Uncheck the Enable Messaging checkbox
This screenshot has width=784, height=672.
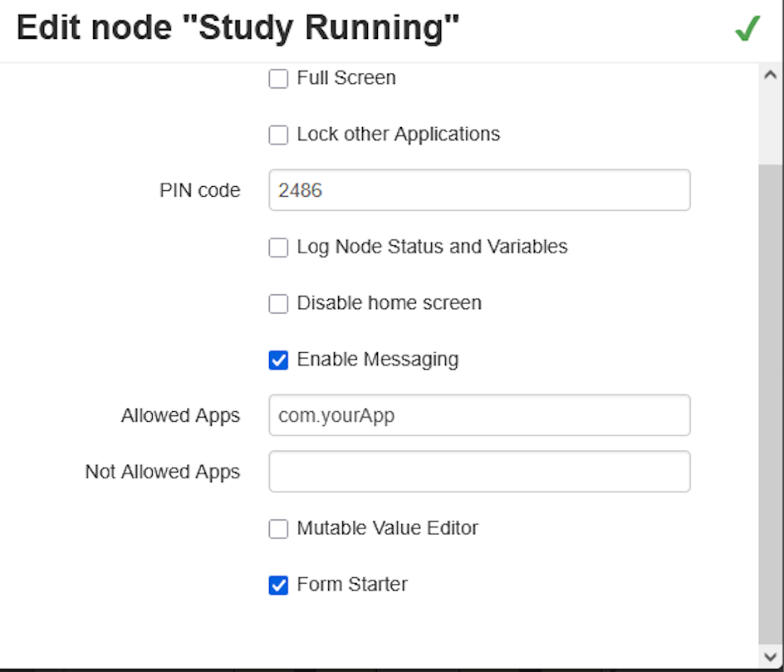tap(278, 361)
